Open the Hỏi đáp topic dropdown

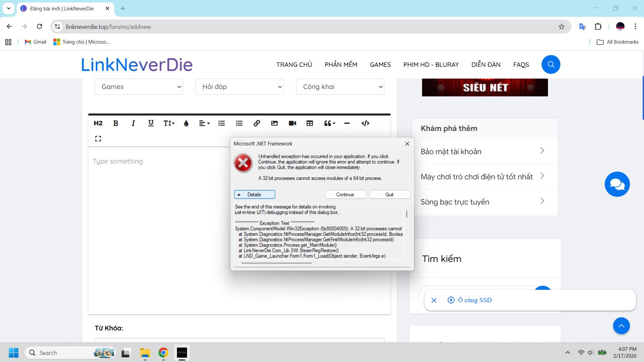click(x=239, y=87)
